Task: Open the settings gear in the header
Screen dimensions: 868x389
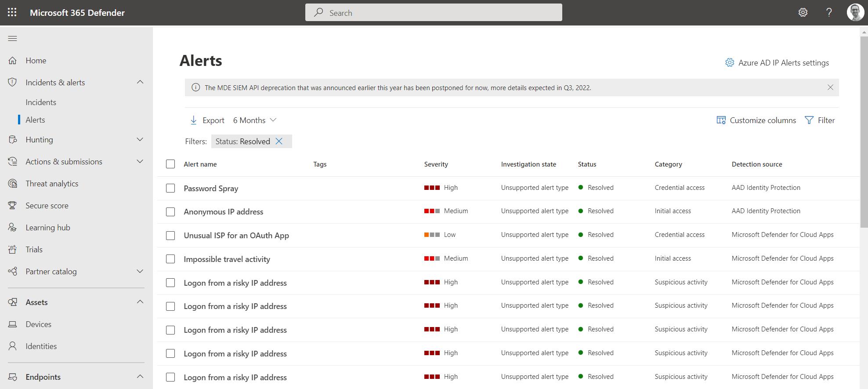Action: point(803,12)
